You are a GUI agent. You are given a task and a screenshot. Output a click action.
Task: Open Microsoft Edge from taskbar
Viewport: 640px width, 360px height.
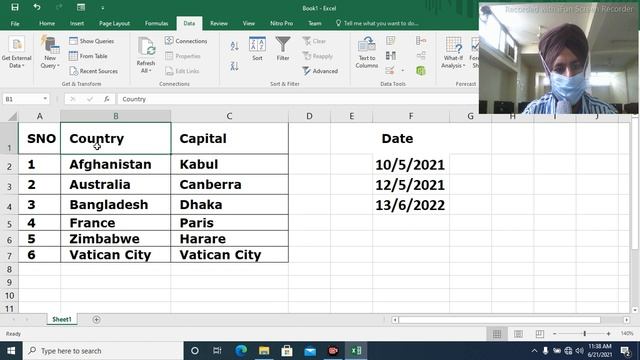tap(241, 351)
